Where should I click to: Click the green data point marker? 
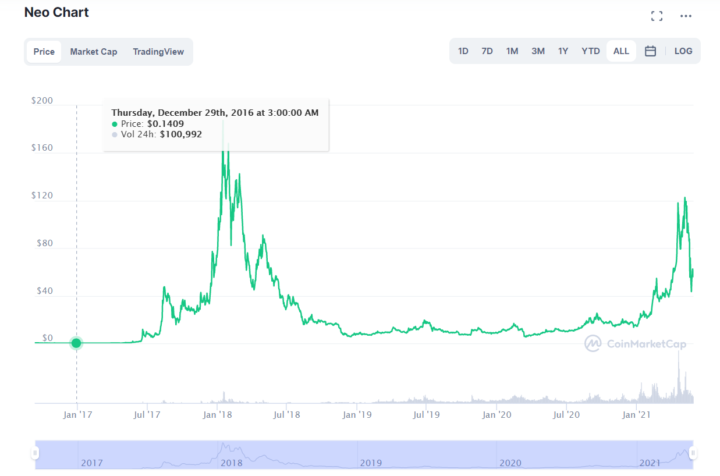coord(76,343)
